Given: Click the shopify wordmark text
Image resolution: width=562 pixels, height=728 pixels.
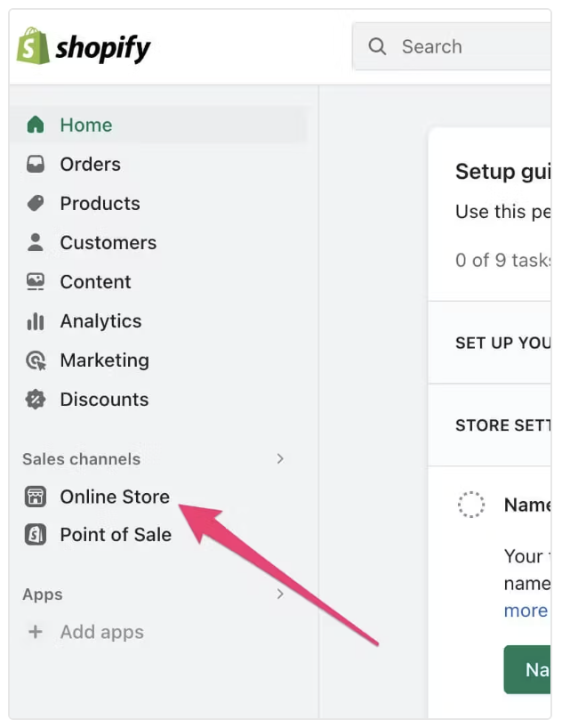Looking at the screenshot, I should (103, 48).
